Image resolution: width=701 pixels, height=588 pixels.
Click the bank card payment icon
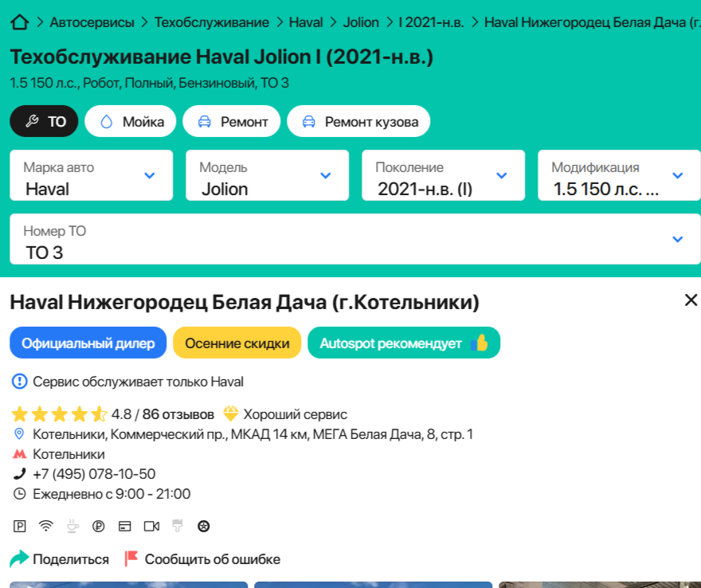(x=124, y=526)
